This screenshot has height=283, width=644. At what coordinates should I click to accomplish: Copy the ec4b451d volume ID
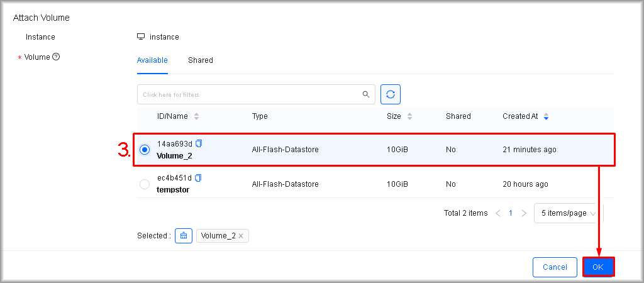click(199, 178)
